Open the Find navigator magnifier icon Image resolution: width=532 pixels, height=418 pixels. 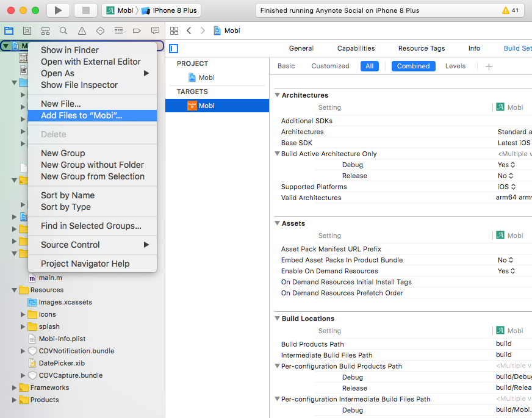(x=63, y=31)
